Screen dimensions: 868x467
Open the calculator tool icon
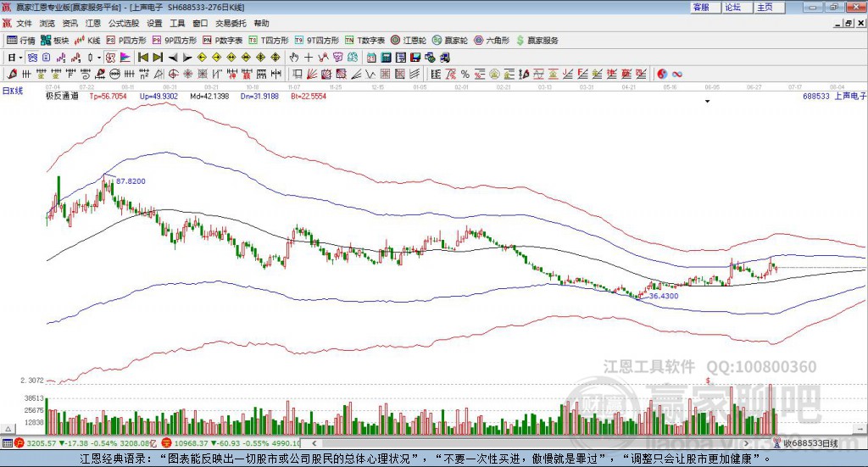387,58
